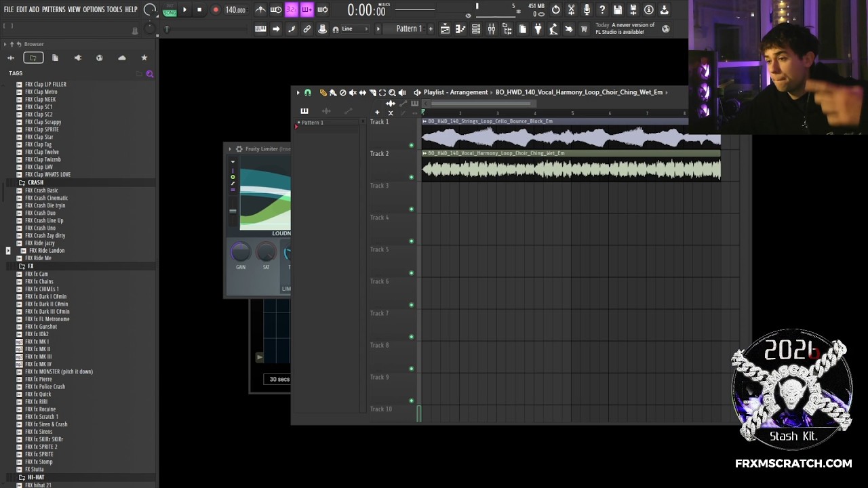
Task: Select the Zoom tool in Playlist
Action: click(x=392, y=92)
